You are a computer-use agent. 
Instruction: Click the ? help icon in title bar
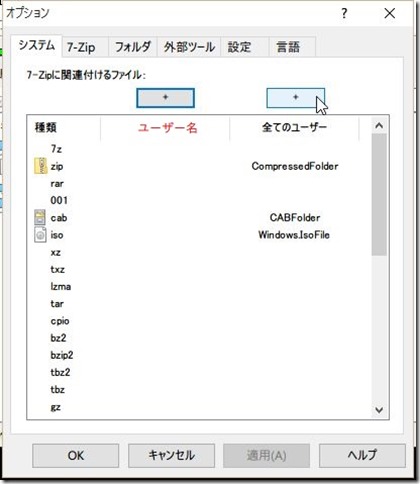[x=344, y=13]
